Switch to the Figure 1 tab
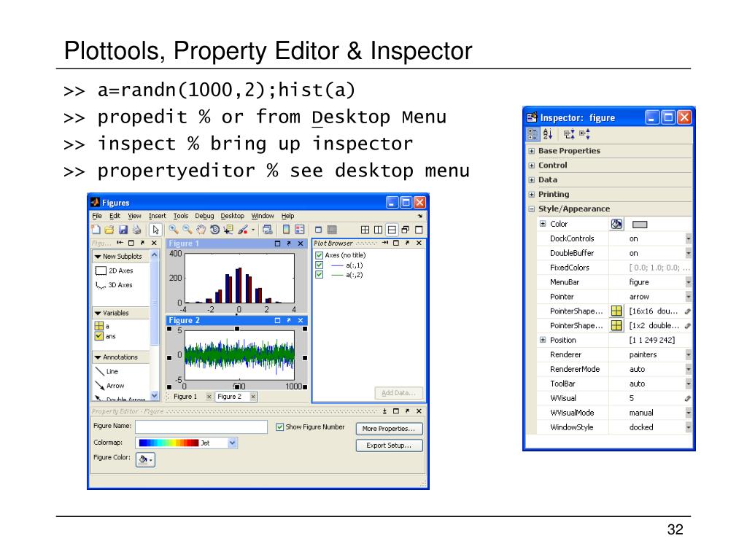This screenshot has height=560, width=747. (x=185, y=396)
